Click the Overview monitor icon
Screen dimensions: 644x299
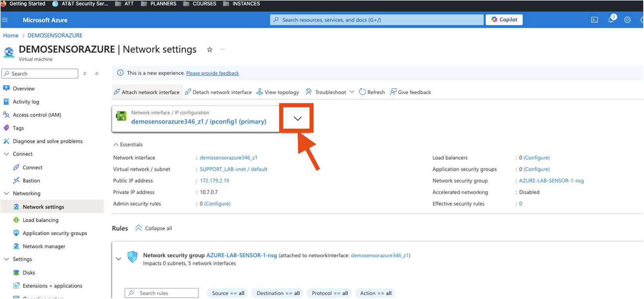tap(6, 88)
